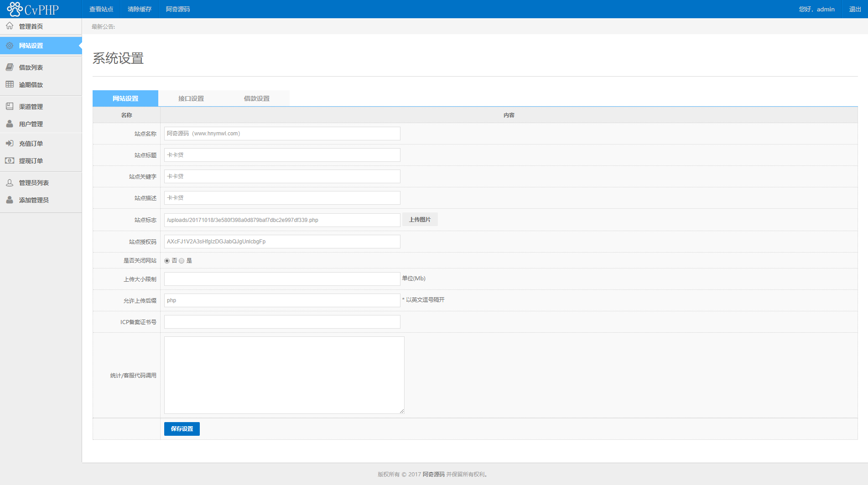Open the 阿奇源码 footer link

[x=433, y=475]
